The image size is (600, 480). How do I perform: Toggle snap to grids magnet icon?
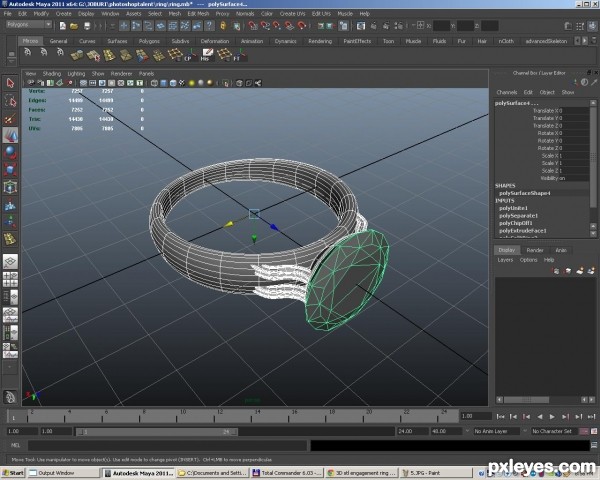[253, 26]
